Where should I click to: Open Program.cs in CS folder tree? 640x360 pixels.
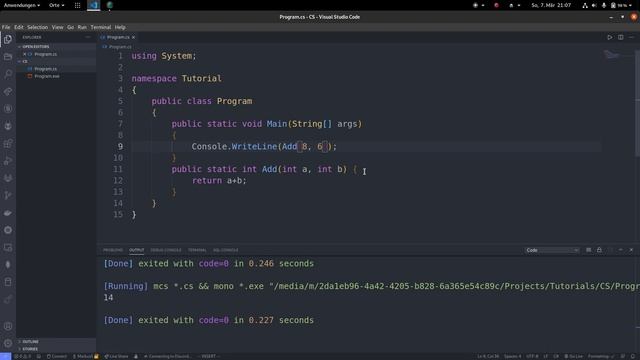[45, 69]
